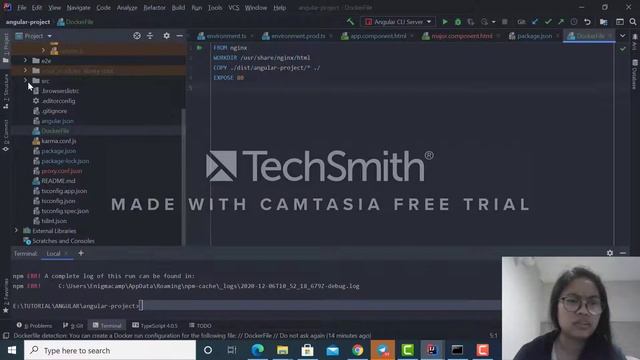Open Project panel gear options

pos(167,36)
